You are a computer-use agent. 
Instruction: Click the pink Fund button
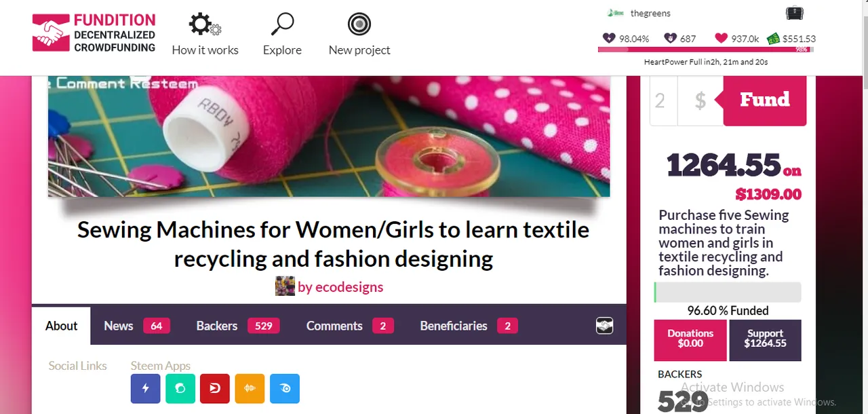(765, 100)
